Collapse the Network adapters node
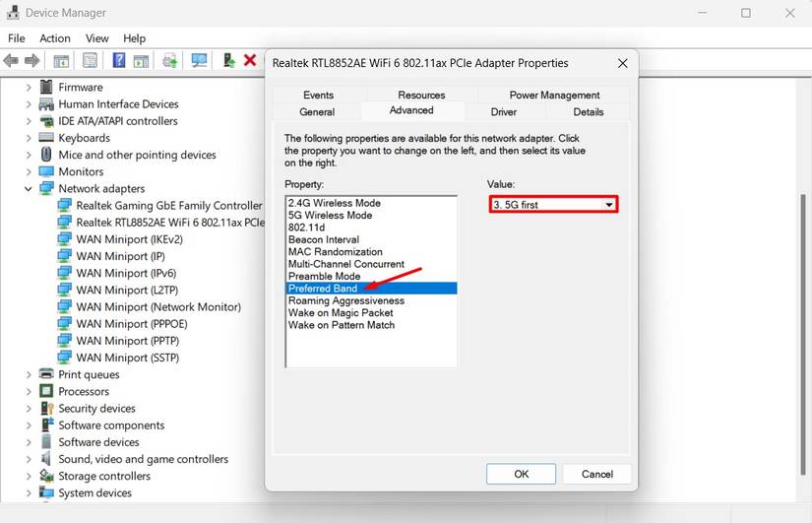The image size is (812, 523). coord(29,189)
